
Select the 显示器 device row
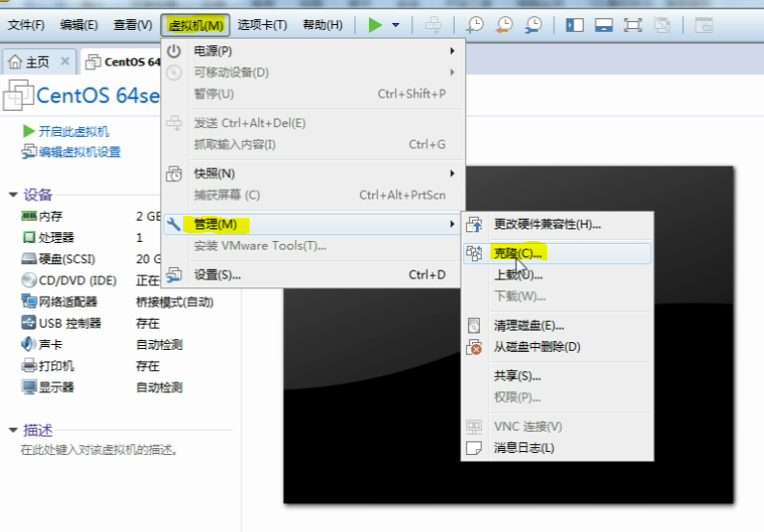(101, 387)
